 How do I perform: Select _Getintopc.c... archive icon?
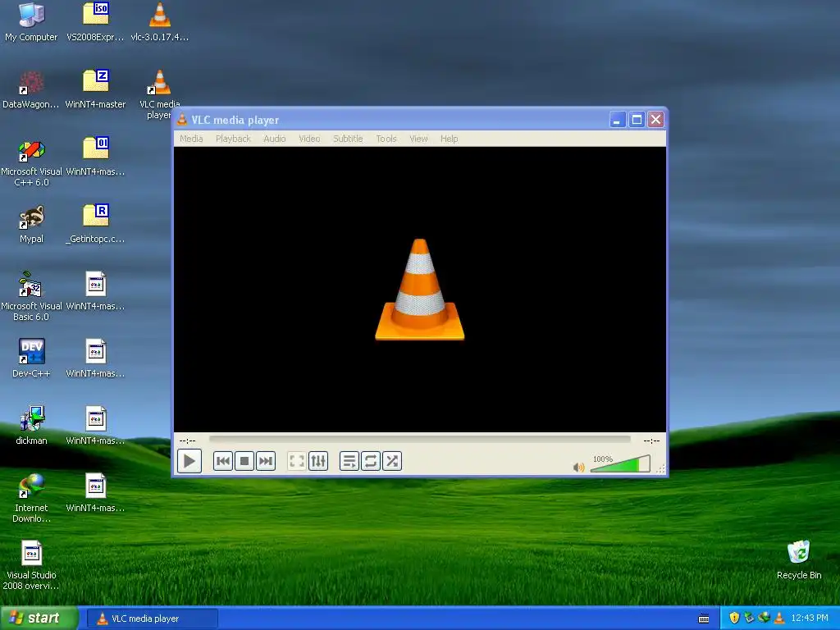95,225
